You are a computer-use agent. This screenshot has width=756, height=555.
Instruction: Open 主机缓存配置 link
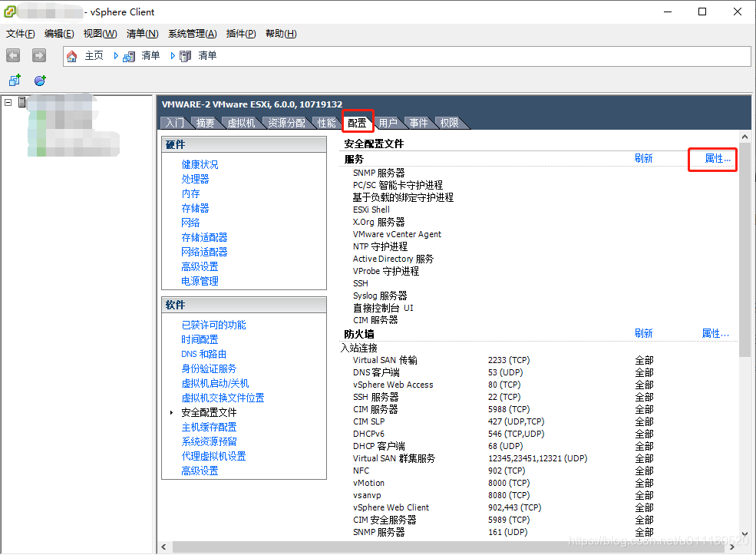209,427
